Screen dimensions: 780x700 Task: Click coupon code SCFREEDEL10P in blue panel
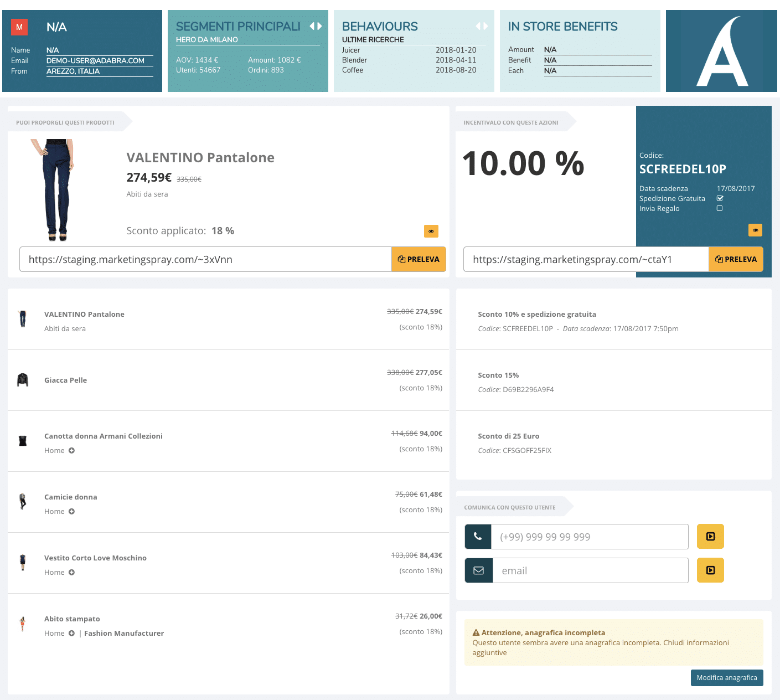683,169
